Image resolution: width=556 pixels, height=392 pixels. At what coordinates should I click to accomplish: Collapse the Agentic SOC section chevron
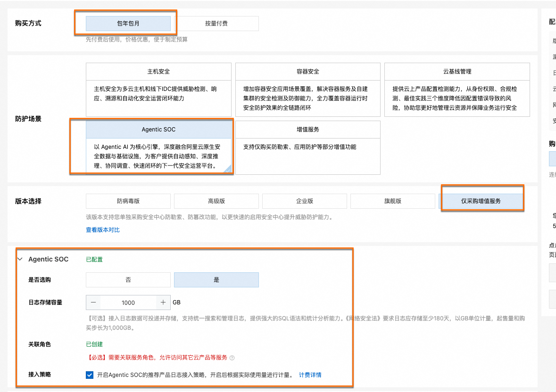20,259
